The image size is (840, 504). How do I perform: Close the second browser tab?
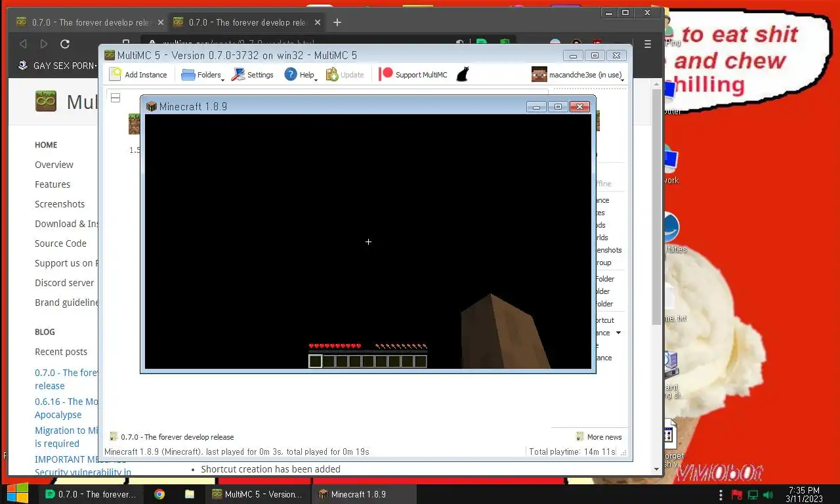coord(317,22)
